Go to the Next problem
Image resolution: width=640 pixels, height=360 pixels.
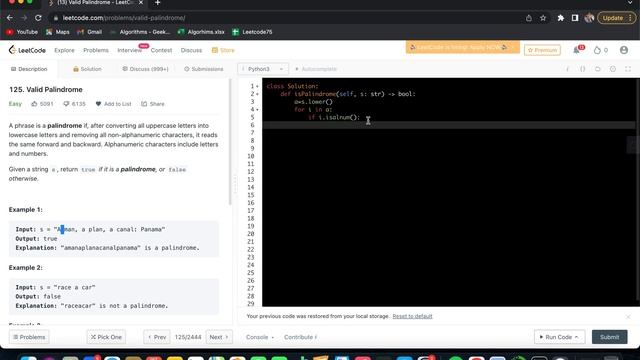[219, 337]
